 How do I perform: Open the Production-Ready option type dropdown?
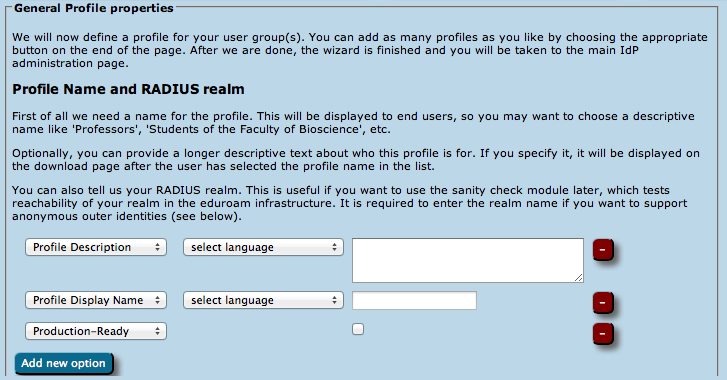point(96,331)
